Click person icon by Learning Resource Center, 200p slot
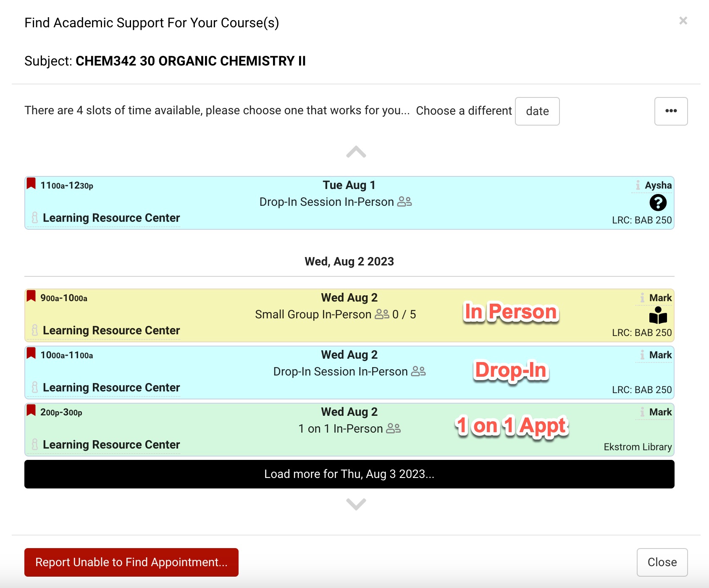Image resolution: width=709 pixels, height=588 pixels. (35, 444)
